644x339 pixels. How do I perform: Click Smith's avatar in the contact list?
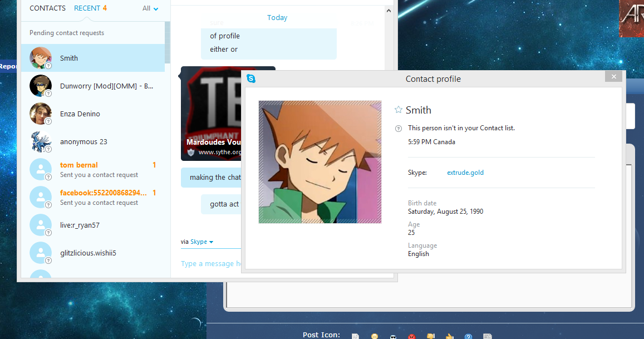pyautogui.click(x=40, y=58)
